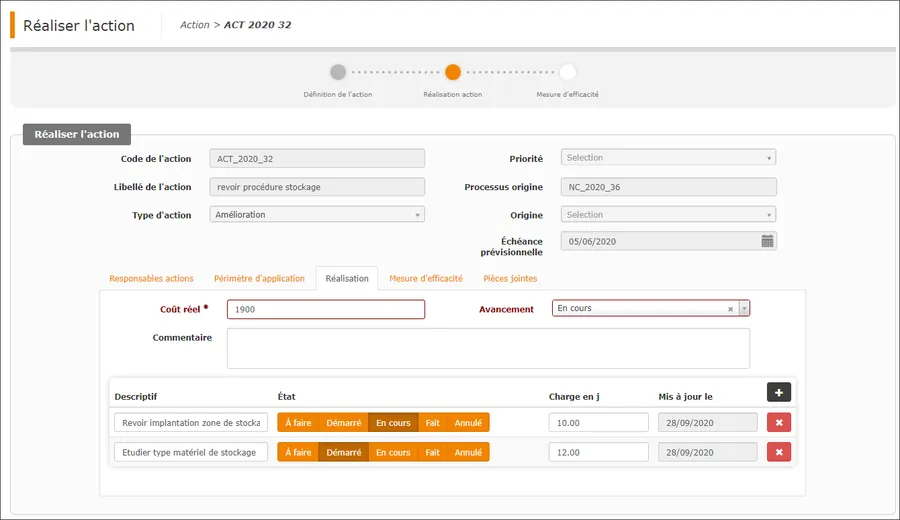Go to Action breadcrumb link

click(195, 25)
